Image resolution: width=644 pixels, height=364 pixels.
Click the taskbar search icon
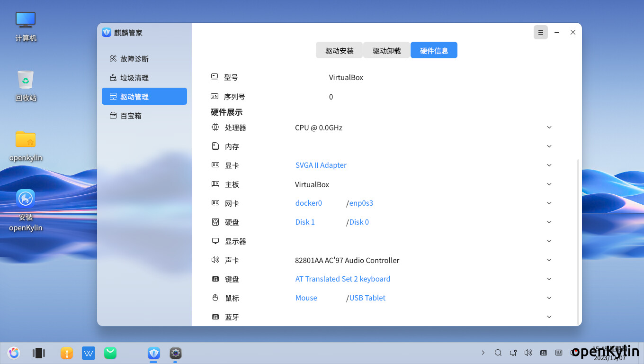click(498, 353)
